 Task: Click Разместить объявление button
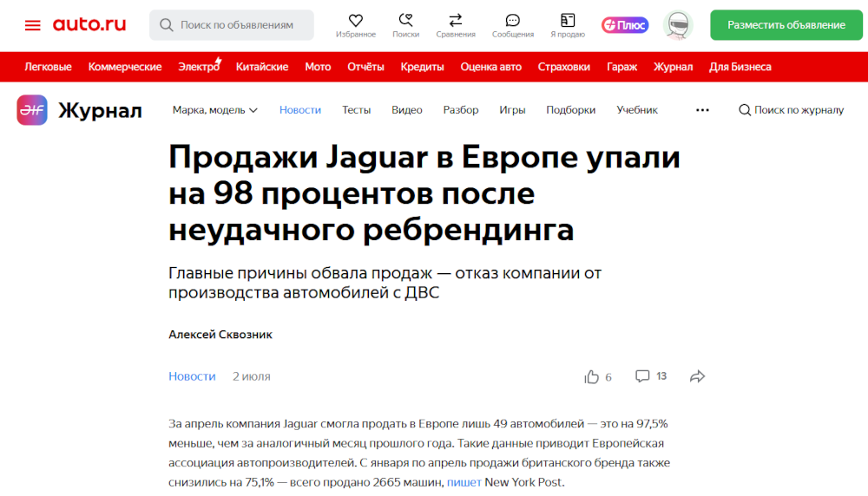pyautogui.click(x=786, y=25)
